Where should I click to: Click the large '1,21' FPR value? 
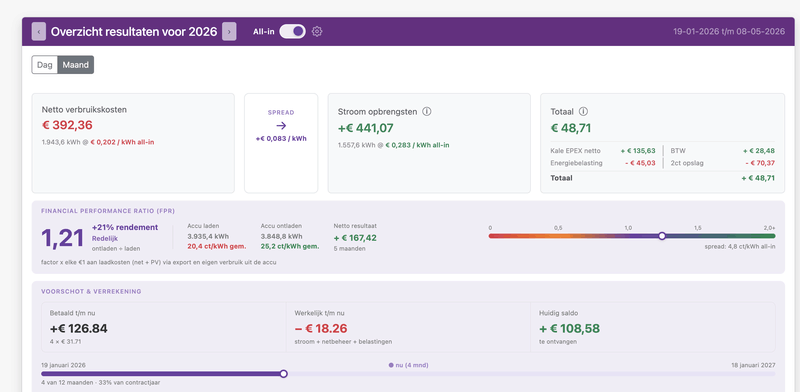[62, 238]
